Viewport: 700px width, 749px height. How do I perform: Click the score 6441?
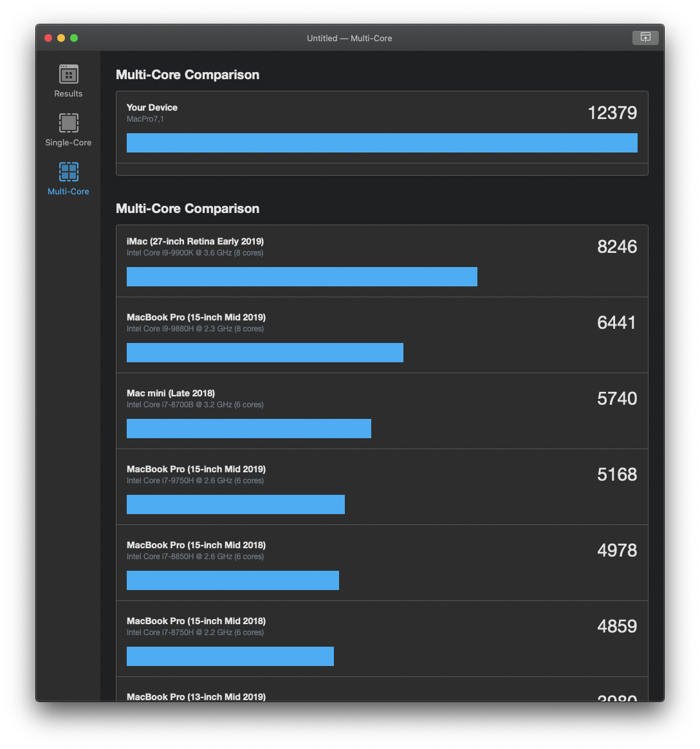click(616, 322)
